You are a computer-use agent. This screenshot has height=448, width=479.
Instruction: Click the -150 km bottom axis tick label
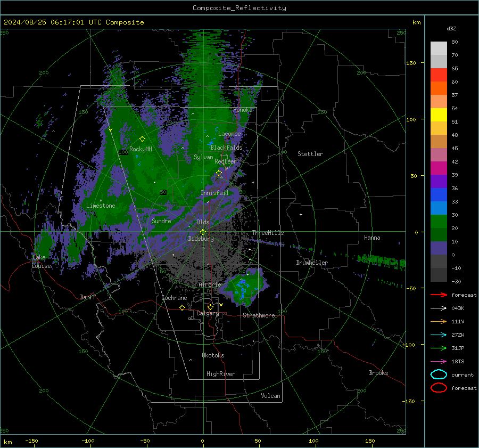pyautogui.click(x=31, y=441)
